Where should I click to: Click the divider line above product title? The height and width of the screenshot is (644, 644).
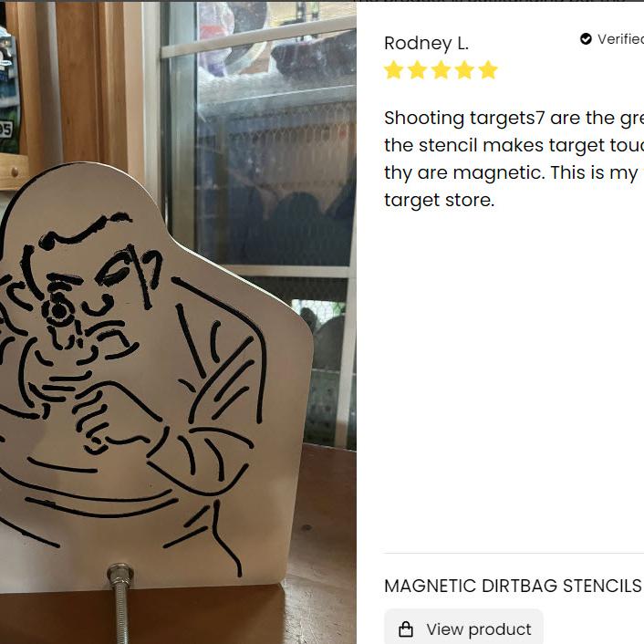coord(514,553)
